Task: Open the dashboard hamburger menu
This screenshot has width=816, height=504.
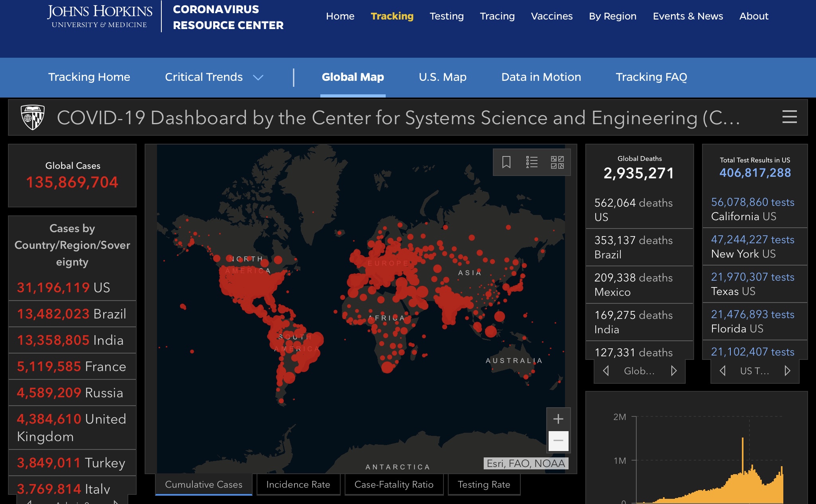Action: (789, 117)
